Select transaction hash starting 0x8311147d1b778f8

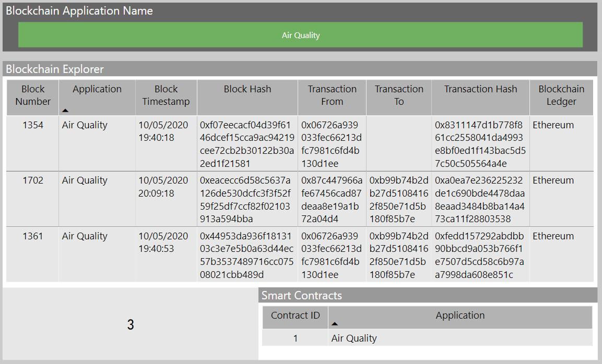pos(480,144)
